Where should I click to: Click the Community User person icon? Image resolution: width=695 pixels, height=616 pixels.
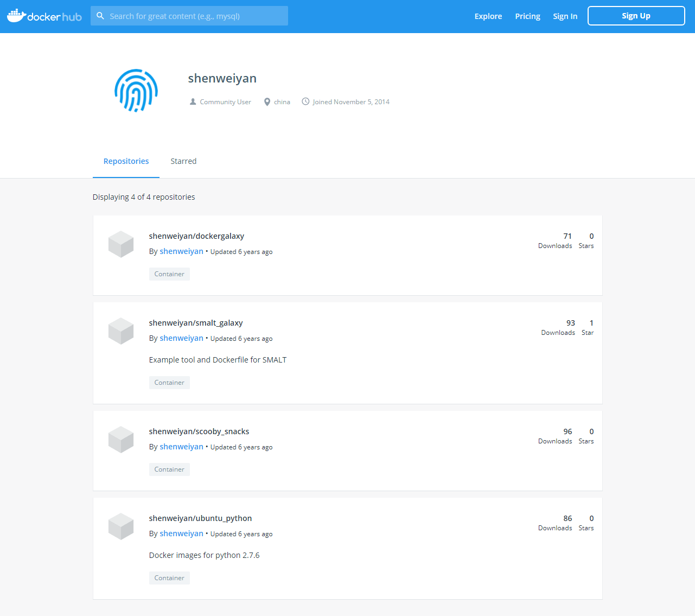(193, 101)
